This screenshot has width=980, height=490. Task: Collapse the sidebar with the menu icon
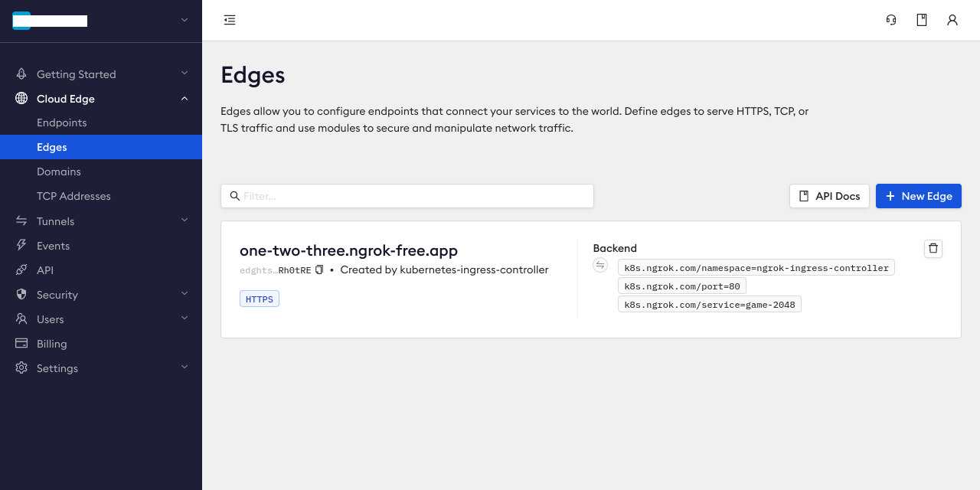tap(230, 20)
